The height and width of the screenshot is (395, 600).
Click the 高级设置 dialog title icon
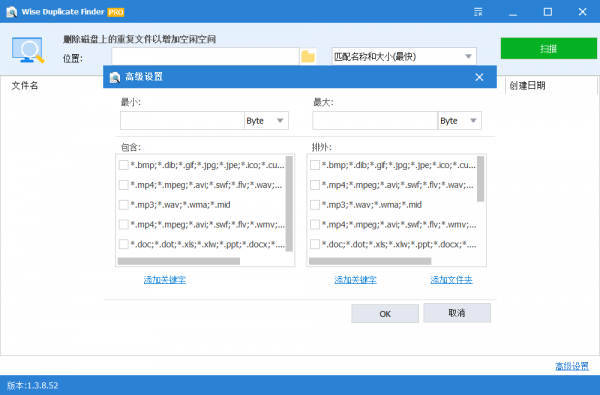(x=115, y=77)
